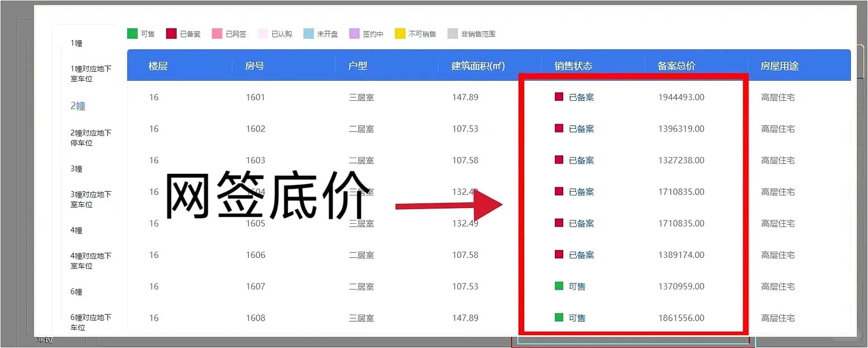
Task: Click the price 1327238.00
Action: pos(681,160)
